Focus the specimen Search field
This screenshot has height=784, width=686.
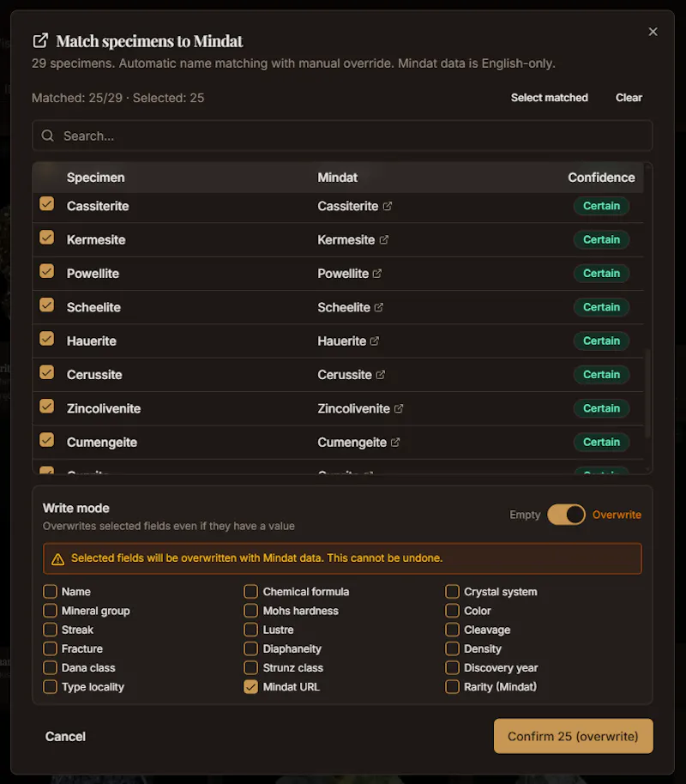[342, 136]
